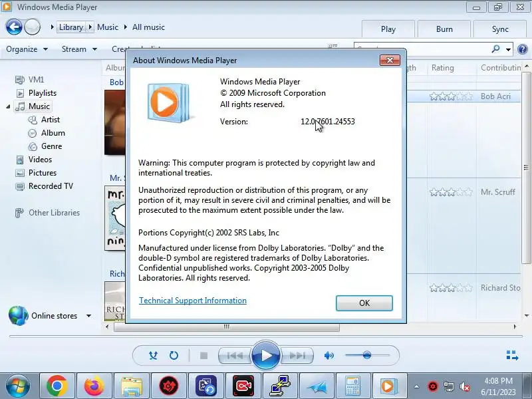Select Music in navigation pane
Screen dimensions: 532x399
coord(33,106)
